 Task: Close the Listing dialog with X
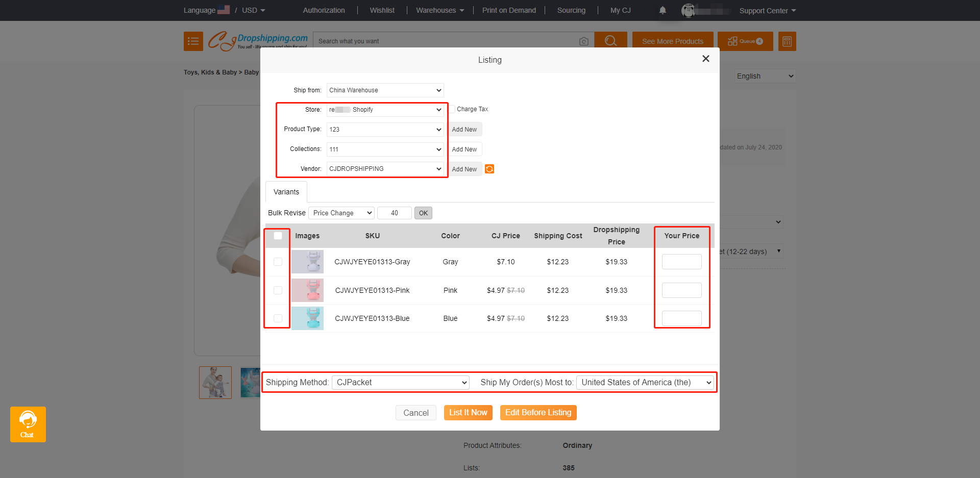coord(705,59)
